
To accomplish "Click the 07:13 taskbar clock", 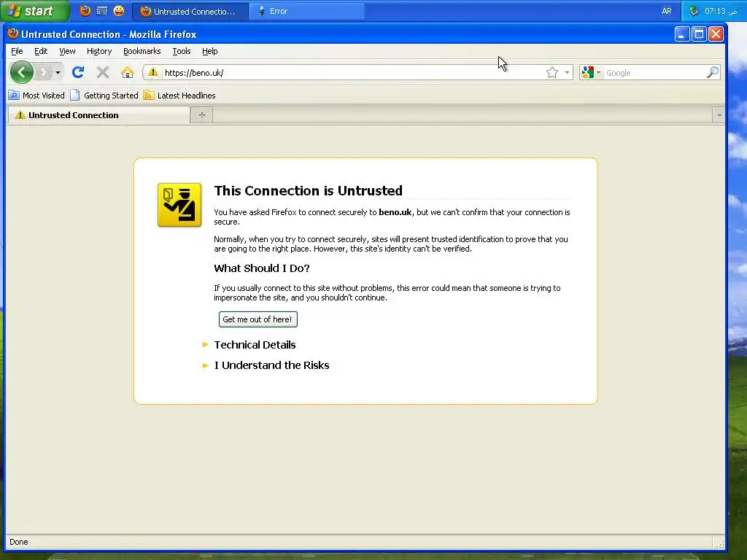I will pos(721,11).
